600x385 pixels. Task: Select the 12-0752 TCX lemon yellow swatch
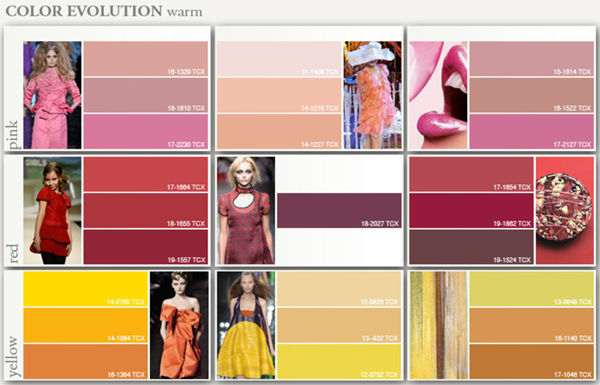pos(339,362)
